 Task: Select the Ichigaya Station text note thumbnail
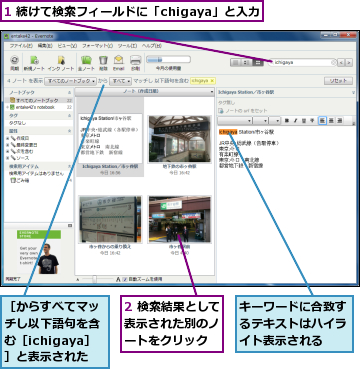pyautogui.click(x=110, y=138)
